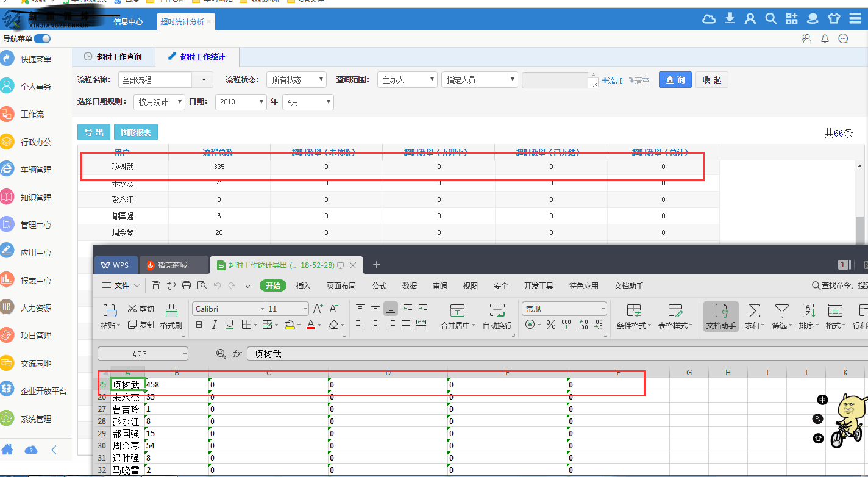Open the Calibri font name dropdown
The height and width of the screenshot is (477, 868).
point(229,309)
